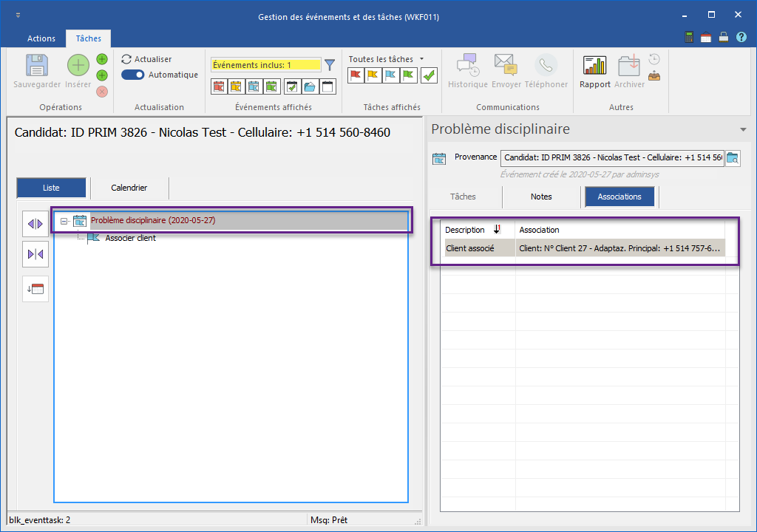Viewport: 757px width, 532px height.
Task: Click the expand-all outward arrows button
Action: (35, 224)
